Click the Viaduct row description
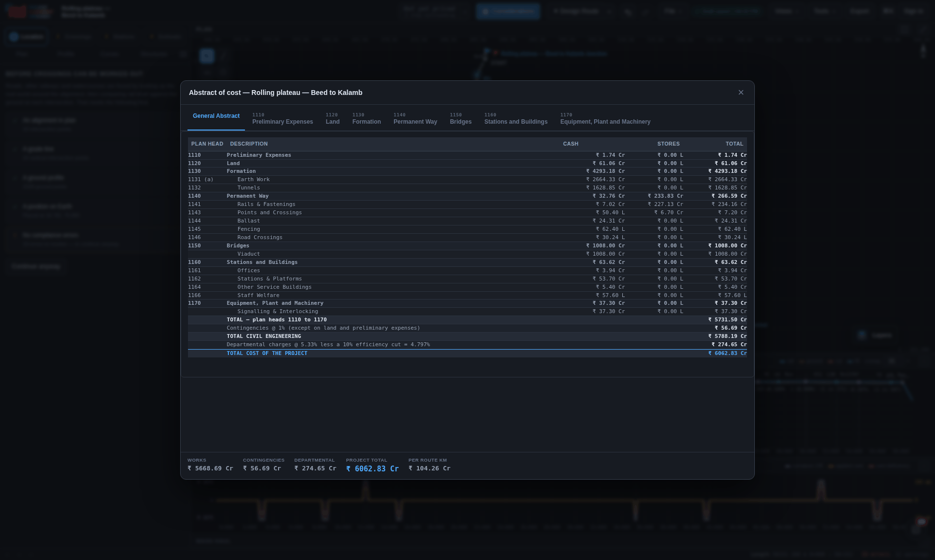Screen dimensions: 935x560 pyautogui.click(x=248, y=254)
